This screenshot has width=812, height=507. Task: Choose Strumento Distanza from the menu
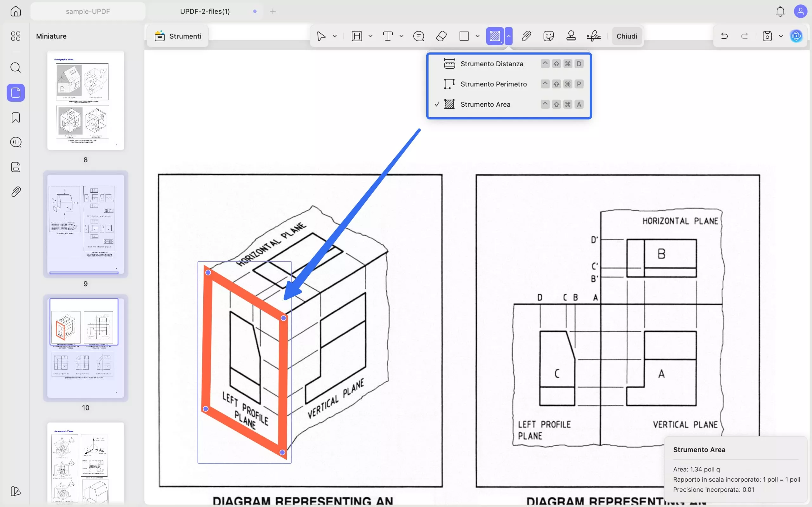click(492, 64)
